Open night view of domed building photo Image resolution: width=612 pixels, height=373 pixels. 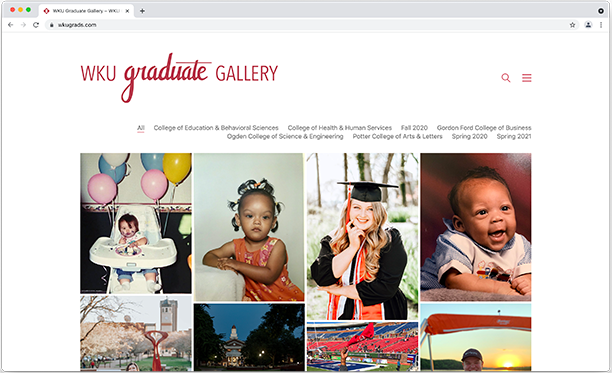(249, 337)
